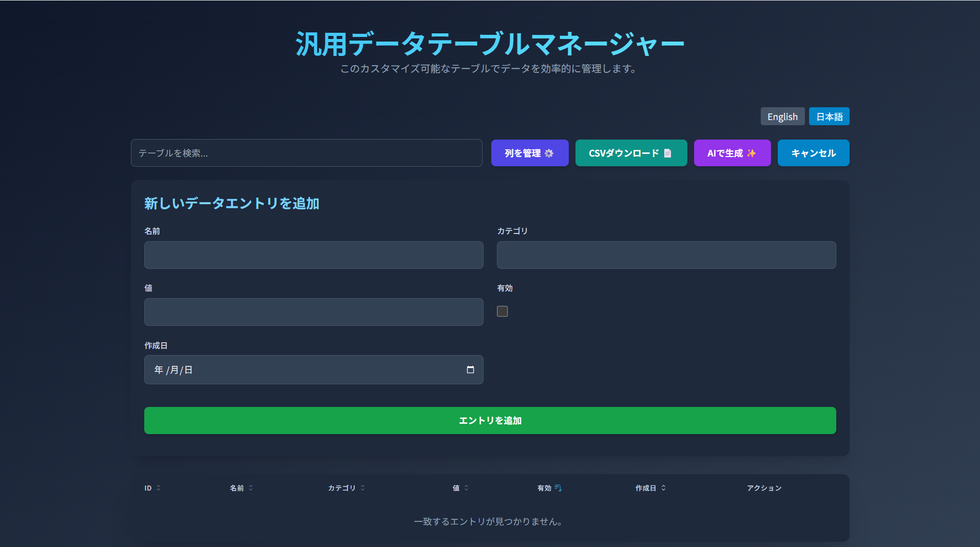
Task: Click into the 値 input field
Action: pos(313,312)
